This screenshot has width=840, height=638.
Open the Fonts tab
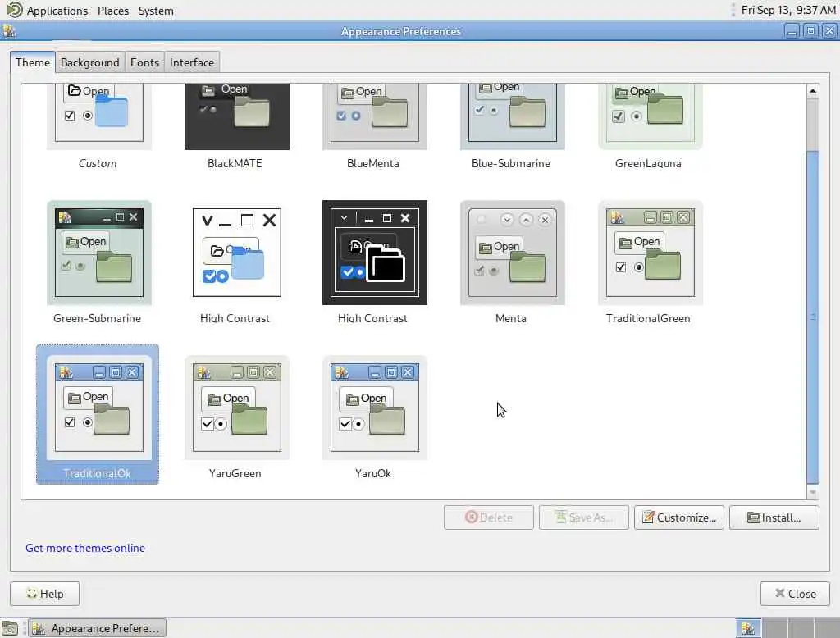(144, 62)
